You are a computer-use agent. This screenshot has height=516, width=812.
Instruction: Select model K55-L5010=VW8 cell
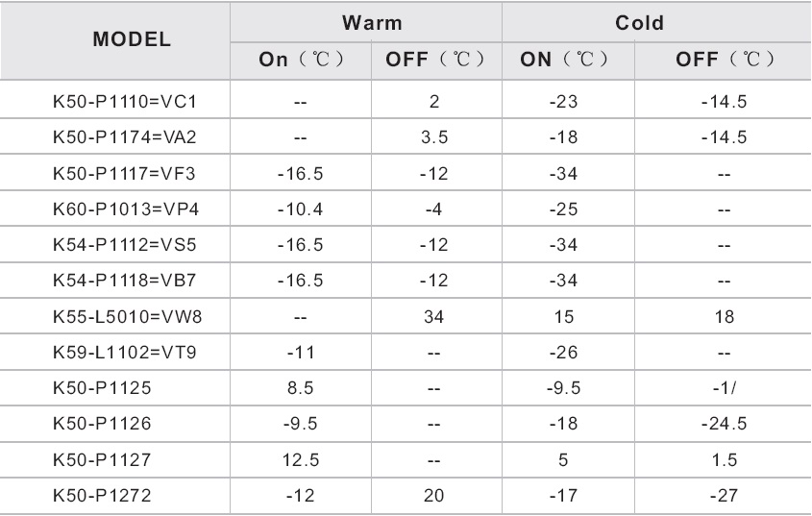128,316
